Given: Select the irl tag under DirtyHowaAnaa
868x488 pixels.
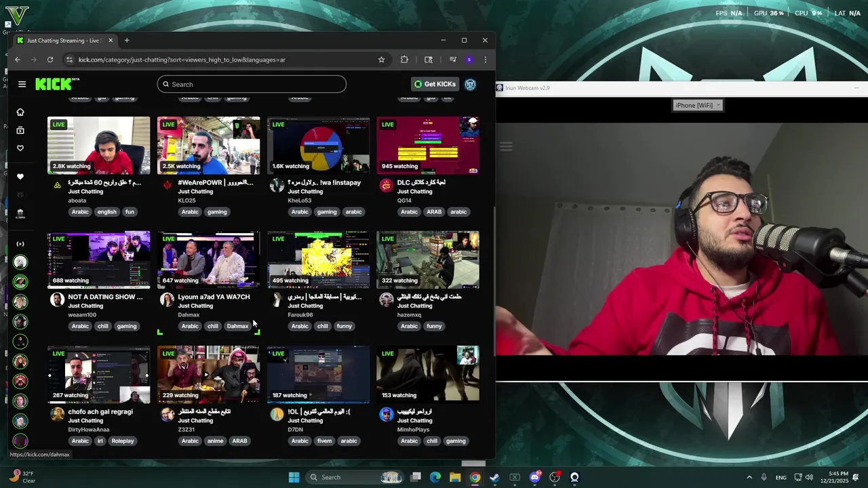Looking at the screenshot, I should point(100,441).
